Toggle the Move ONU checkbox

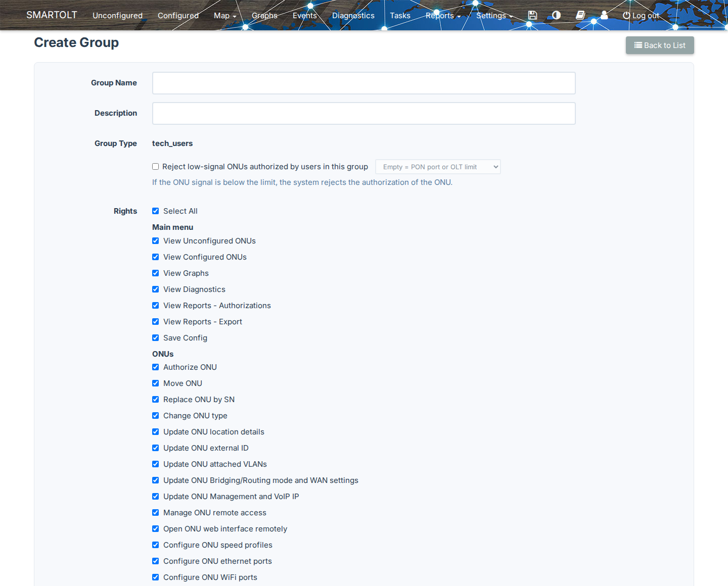coord(156,383)
